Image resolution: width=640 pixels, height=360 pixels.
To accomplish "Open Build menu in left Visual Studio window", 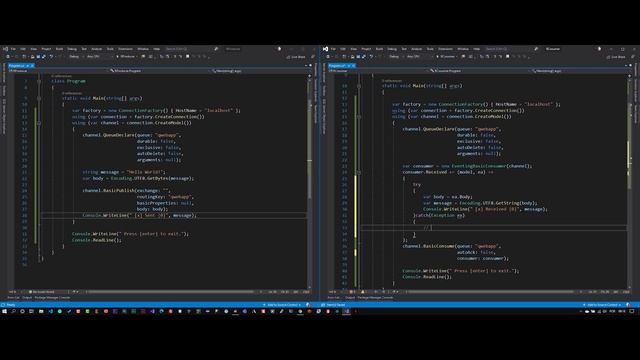I will [x=59, y=49].
